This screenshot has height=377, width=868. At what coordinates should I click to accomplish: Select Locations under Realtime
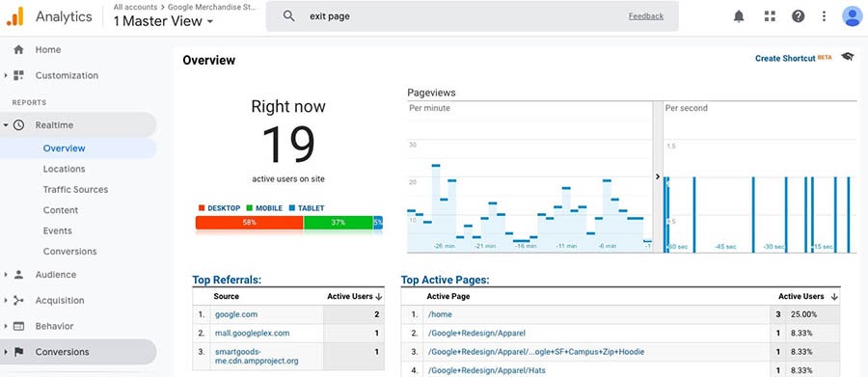[x=65, y=169]
